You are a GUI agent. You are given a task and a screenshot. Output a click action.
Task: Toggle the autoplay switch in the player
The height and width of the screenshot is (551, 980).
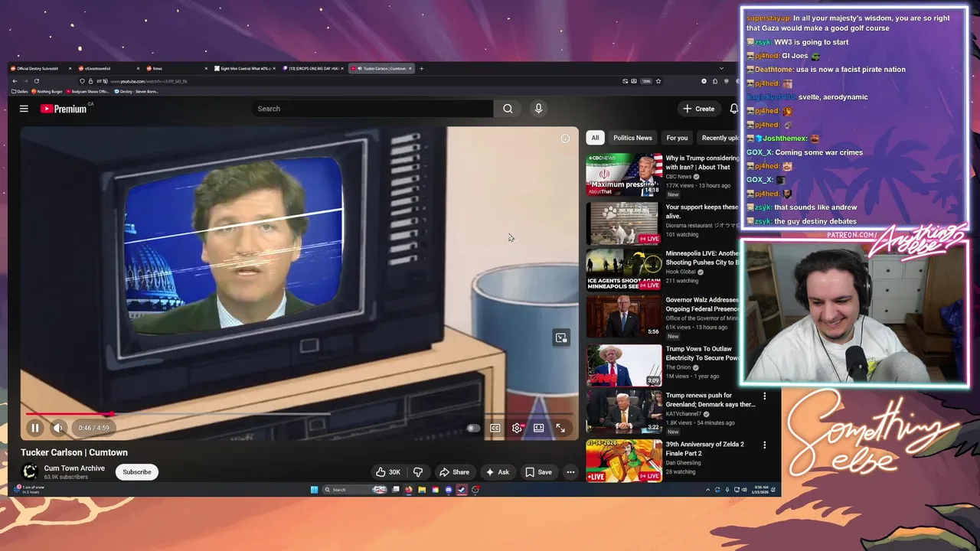(473, 428)
